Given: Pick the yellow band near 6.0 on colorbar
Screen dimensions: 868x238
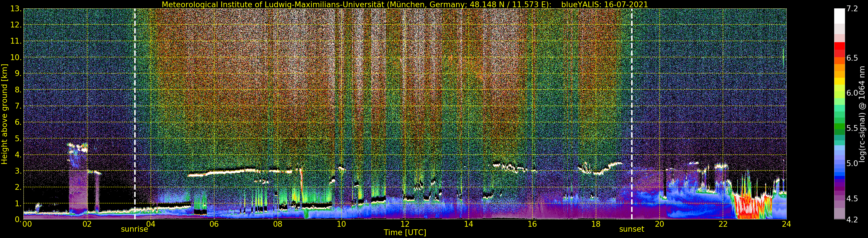Looking at the screenshot, I should click(839, 81).
